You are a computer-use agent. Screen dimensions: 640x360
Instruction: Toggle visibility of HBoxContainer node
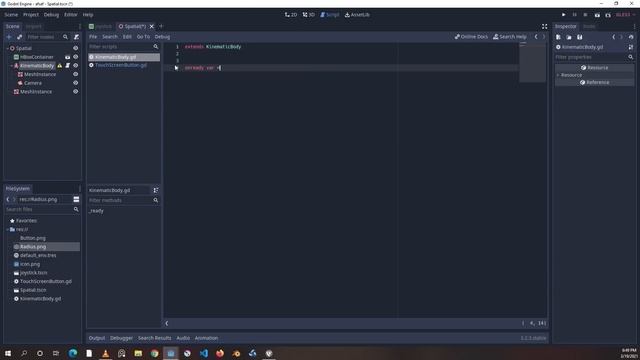(x=76, y=57)
